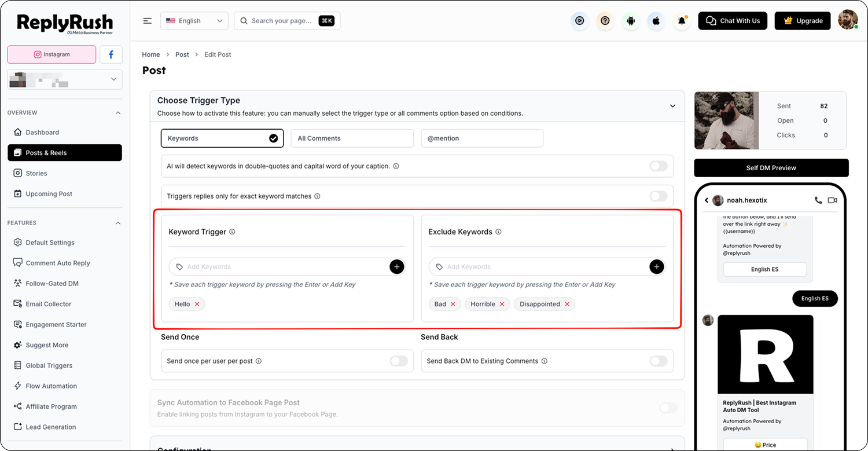
Task: Switch to the Facebook account icon
Action: 111,54
